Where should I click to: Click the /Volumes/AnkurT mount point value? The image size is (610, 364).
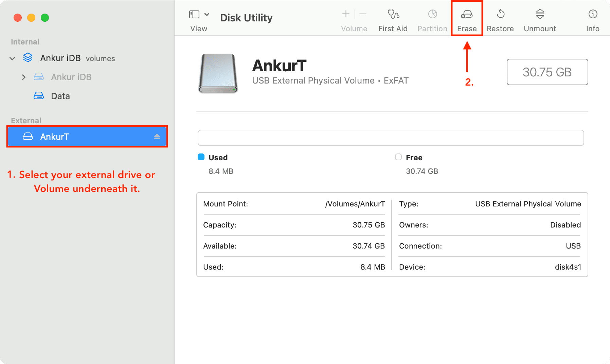[x=355, y=204]
